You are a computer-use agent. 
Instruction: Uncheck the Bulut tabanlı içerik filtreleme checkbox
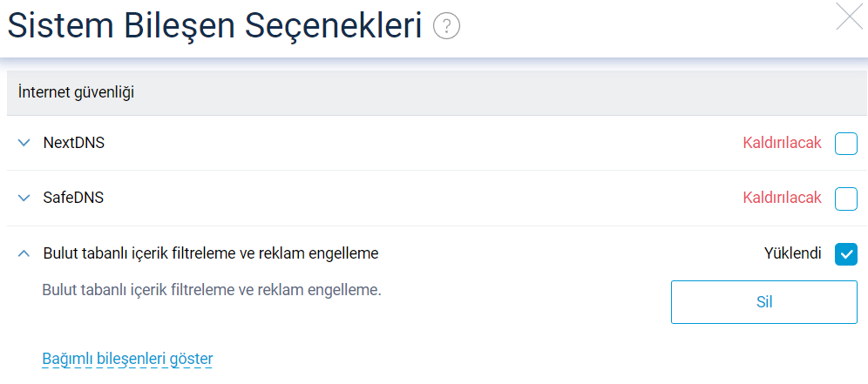click(845, 254)
